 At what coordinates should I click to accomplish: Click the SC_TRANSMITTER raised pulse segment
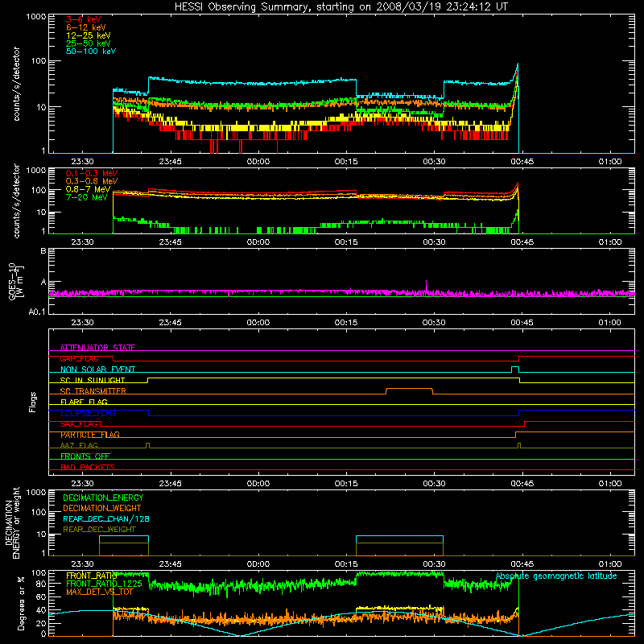409,389
